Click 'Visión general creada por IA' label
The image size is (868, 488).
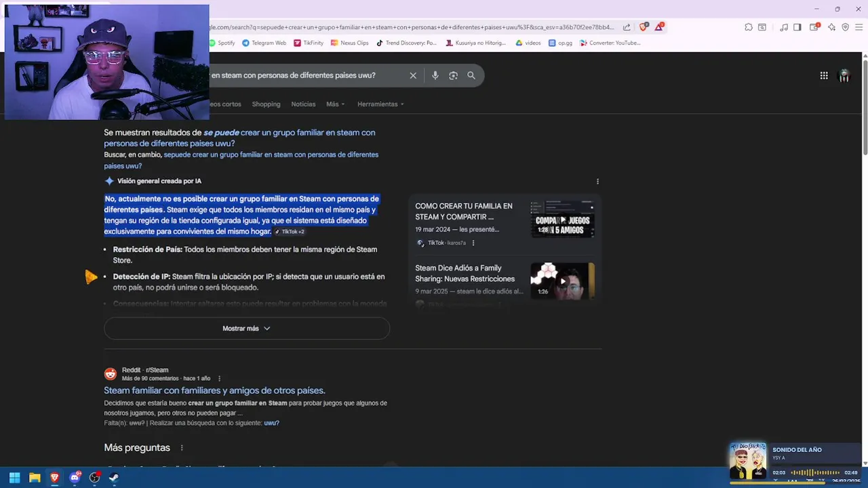coord(159,181)
